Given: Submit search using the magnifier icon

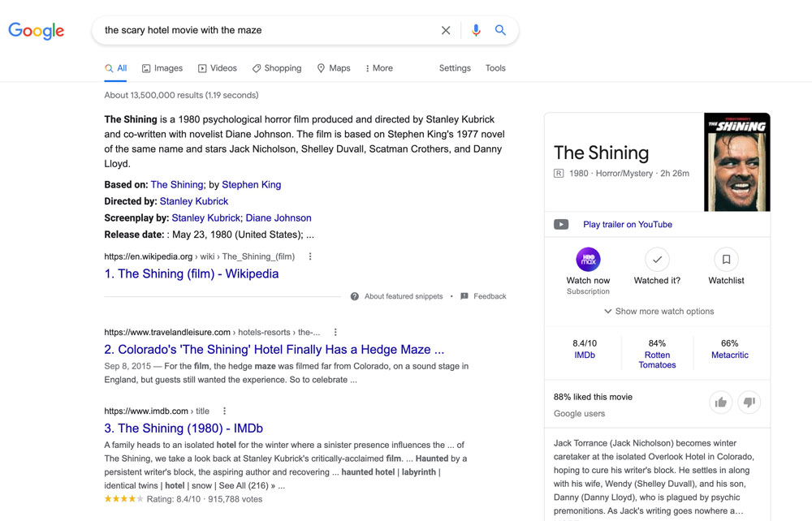Looking at the screenshot, I should (500, 30).
